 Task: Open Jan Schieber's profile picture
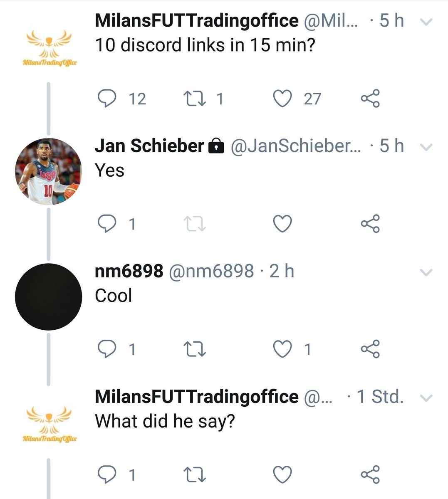point(49,172)
